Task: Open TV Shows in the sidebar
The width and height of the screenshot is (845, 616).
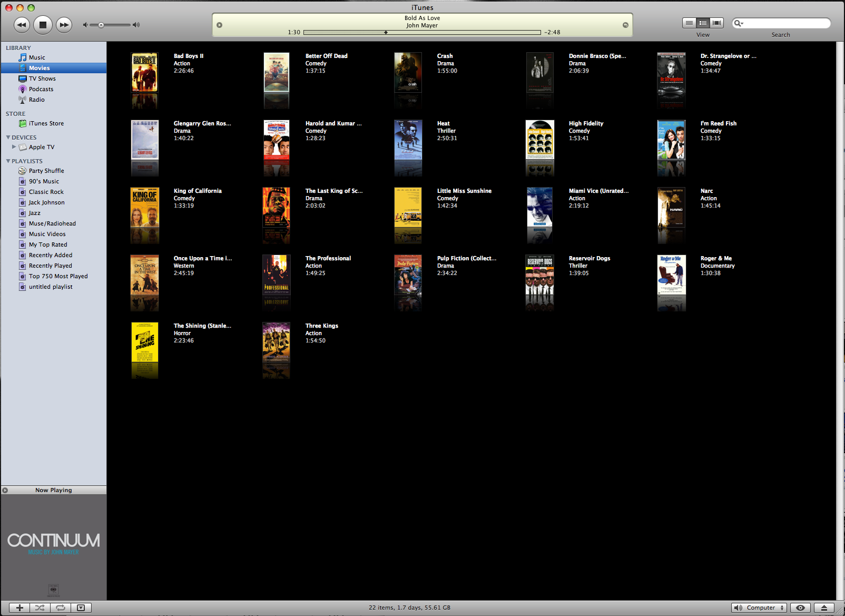Action: point(42,79)
